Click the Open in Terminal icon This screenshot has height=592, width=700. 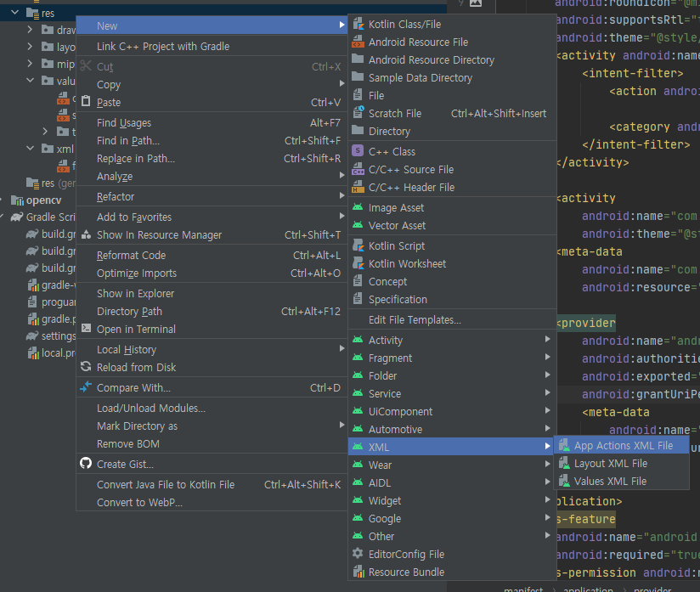(x=86, y=328)
